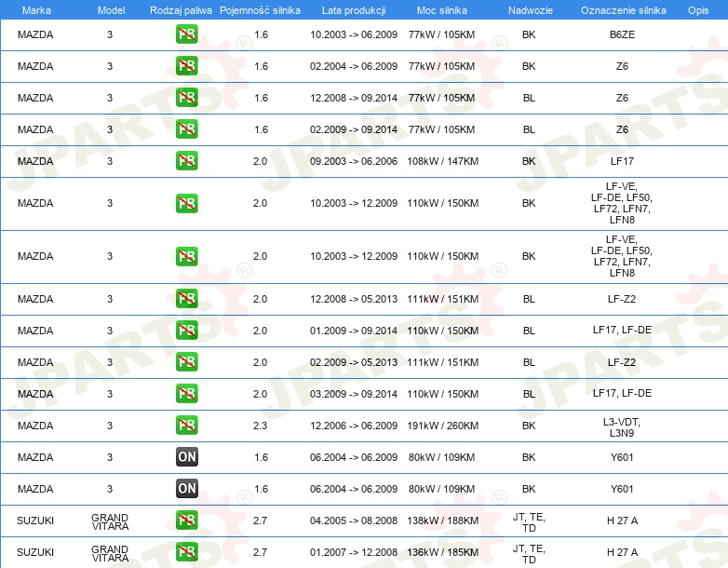The image size is (728, 568).
Task: Click the Lata produkcji column header
Action: point(354,10)
